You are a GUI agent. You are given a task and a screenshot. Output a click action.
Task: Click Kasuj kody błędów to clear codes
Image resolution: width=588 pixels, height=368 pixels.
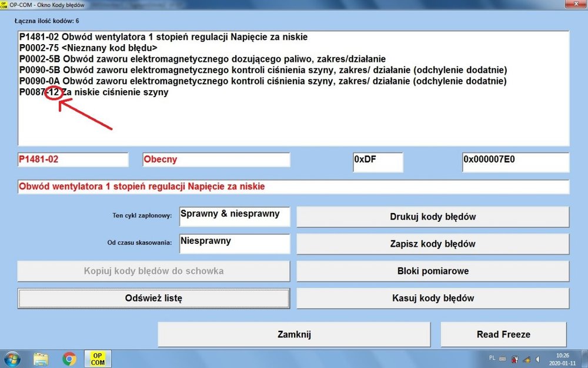click(433, 298)
